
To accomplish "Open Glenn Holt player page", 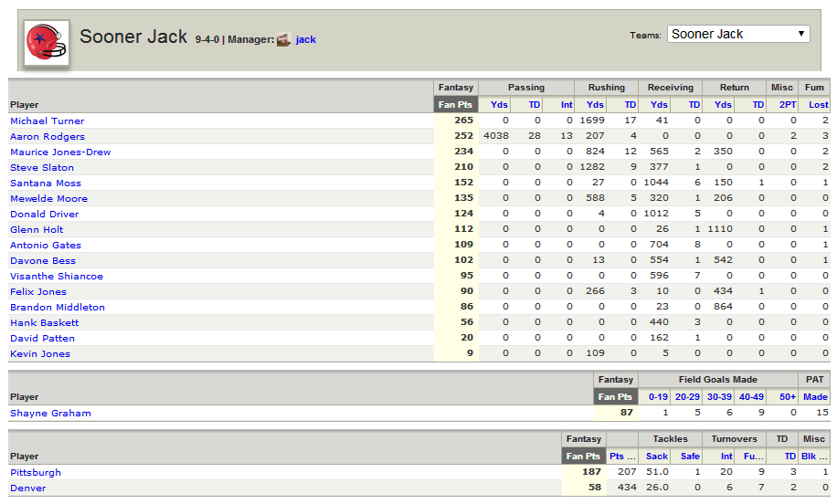I will (x=37, y=229).
